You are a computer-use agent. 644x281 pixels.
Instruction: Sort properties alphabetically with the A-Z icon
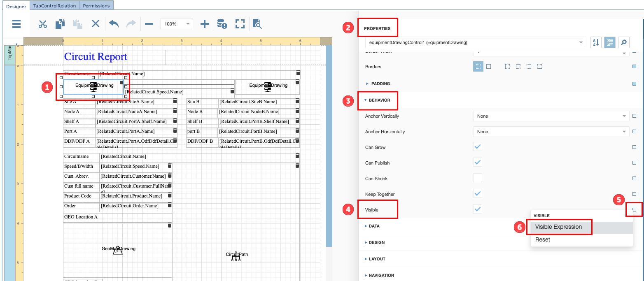click(x=595, y=42)
